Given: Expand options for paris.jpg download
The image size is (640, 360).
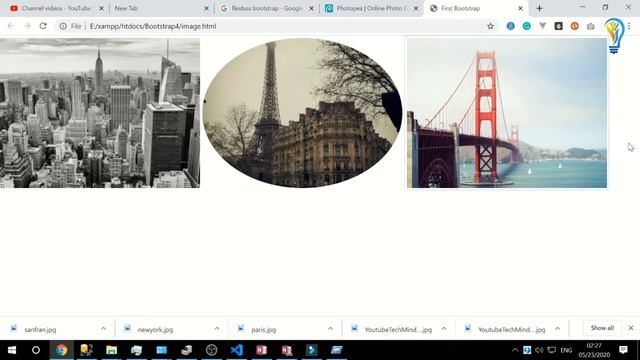Looking at the screenshot, I should (330, 329).
